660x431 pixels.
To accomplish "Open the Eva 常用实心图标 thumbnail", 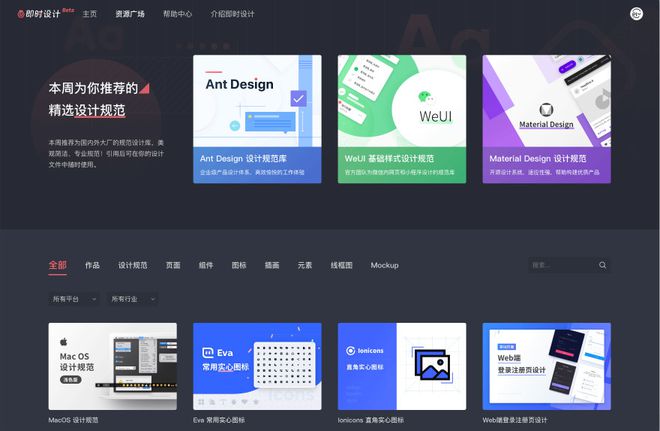I will click(257, 366).
